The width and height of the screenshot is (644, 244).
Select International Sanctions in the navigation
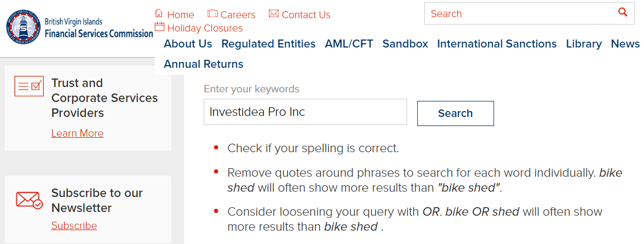(497, 44)
